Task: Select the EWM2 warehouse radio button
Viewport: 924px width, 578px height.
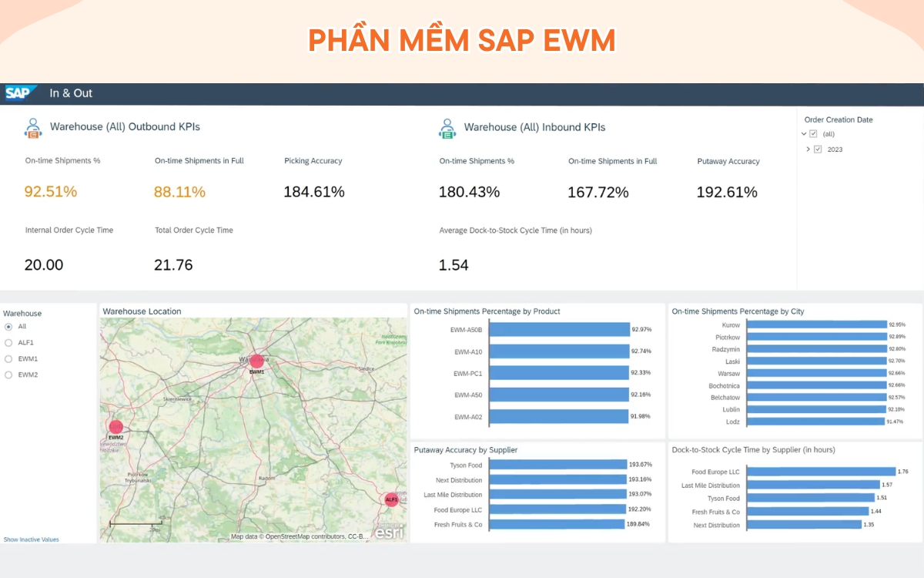Action: pos(8,375)
